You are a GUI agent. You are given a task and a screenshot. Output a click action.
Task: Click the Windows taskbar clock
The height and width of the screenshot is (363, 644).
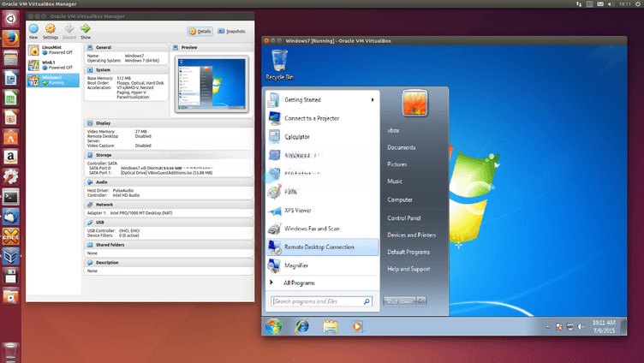coord(604,326)
